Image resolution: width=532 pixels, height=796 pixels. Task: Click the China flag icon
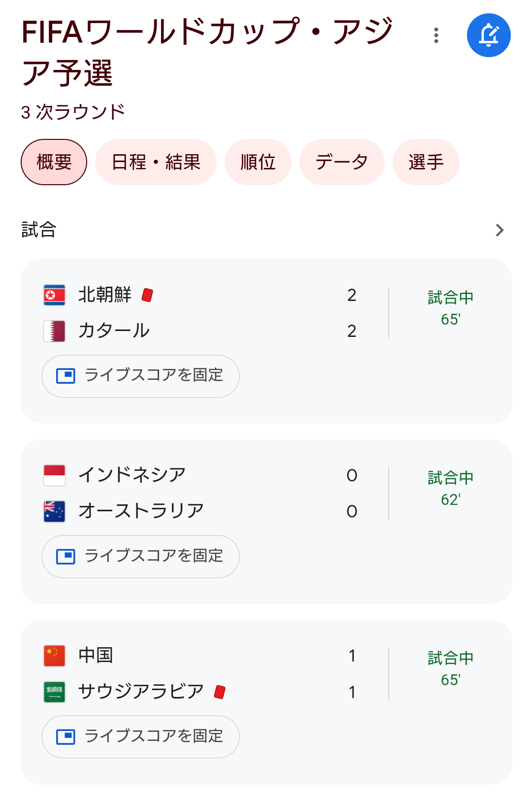pyautogui.click(x=54, y=656)
